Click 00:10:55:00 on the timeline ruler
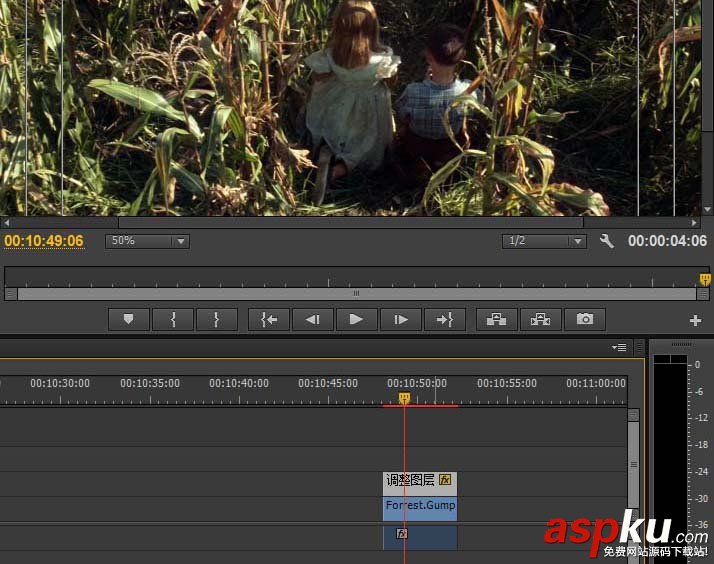Viewport: 714px width, 564px height. tap(507, 383)
